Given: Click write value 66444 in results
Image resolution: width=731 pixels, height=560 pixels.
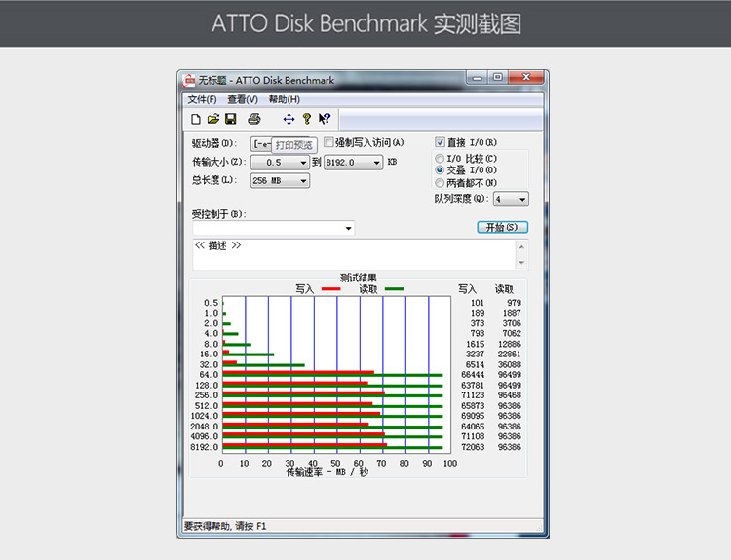Looking at the screenshot, I should click(x=473, y=375).
